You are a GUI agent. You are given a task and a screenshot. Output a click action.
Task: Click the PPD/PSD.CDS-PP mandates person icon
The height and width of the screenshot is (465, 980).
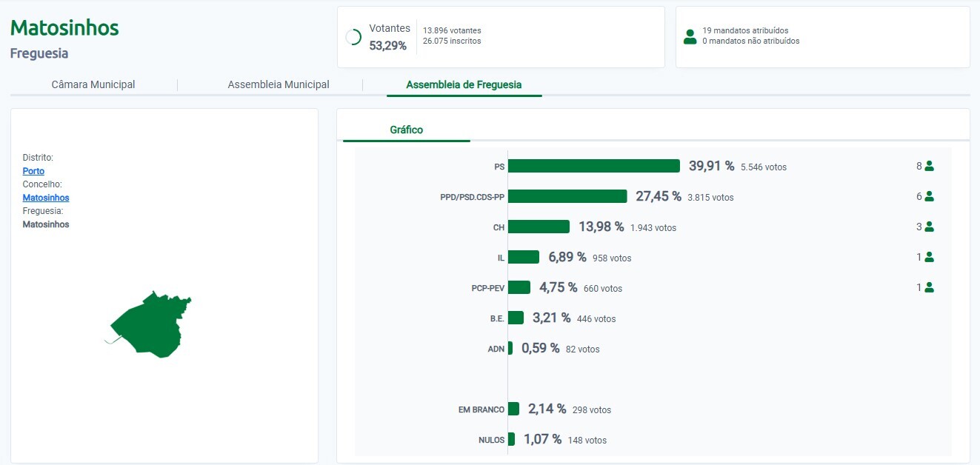929,197
